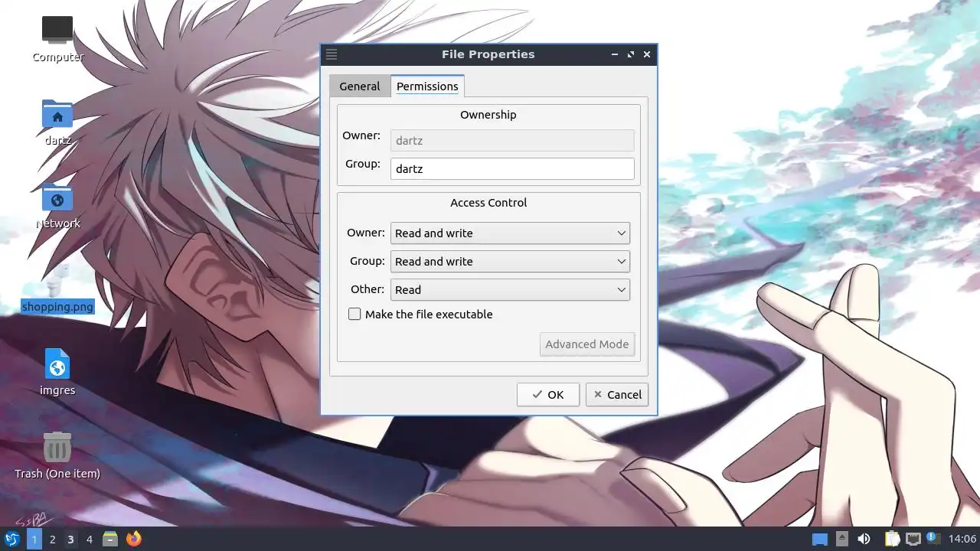Open the clipboard manager tray icon
980x551 pixels.
coord(892,540)
